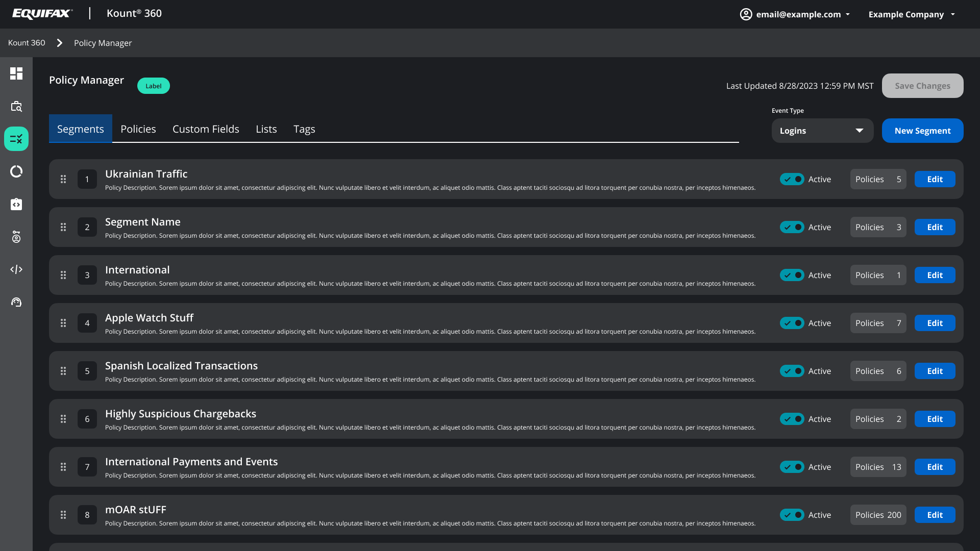980x551 pixels.
Task: Open Policies 5 count for Ukrainian Traffic
Action: (x=878, y=179)
